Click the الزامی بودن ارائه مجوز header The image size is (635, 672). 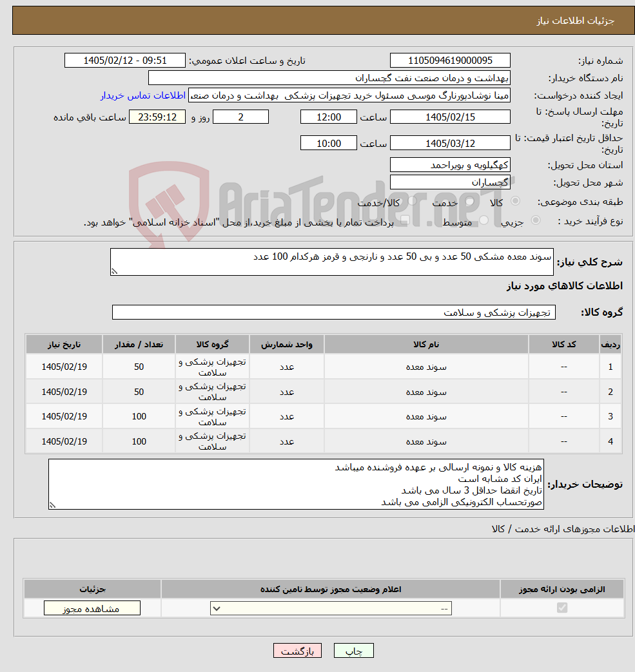tap(562, 590)
